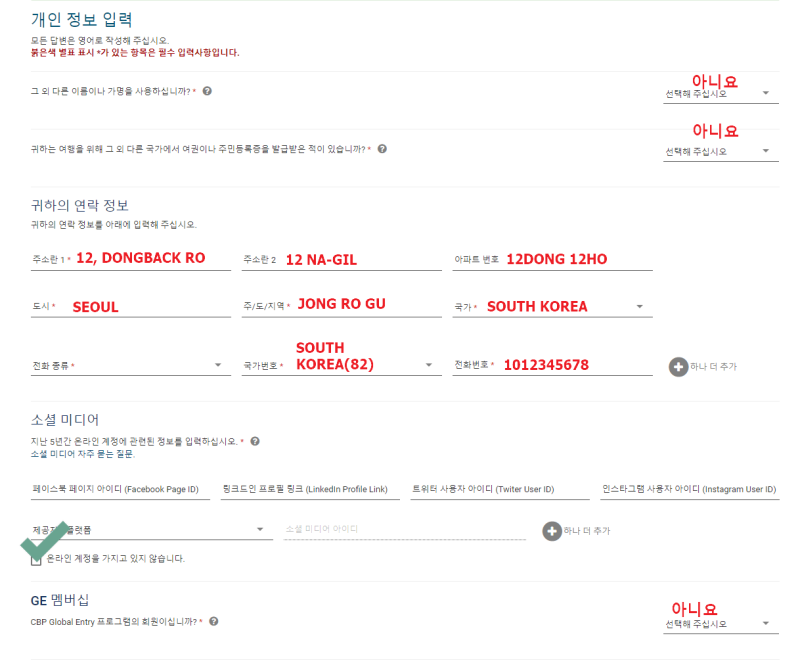
Task: Click the phone number input field
Action: point(552,365)
